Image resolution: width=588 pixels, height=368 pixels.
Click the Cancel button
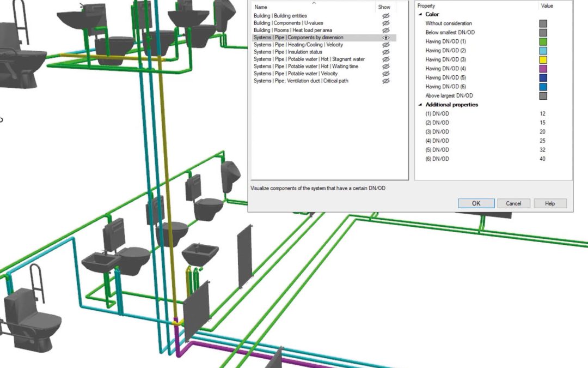(x=513, y=203)
